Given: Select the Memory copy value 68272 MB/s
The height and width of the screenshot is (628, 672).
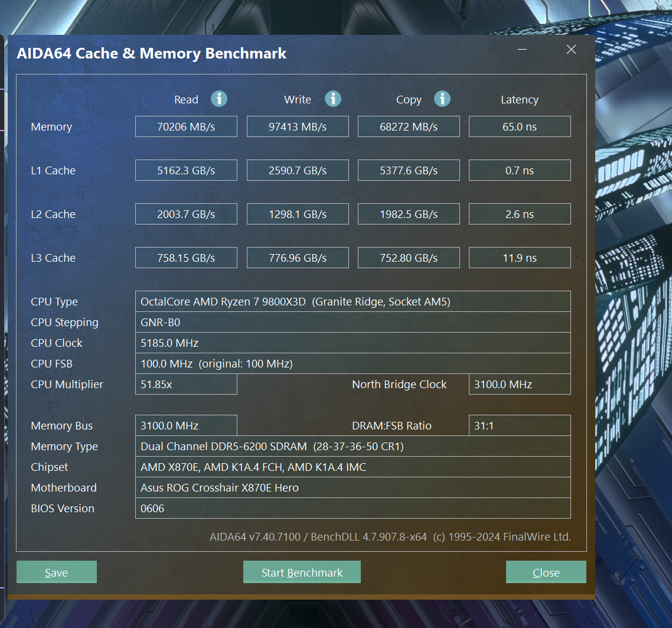Looking at the screenshot, I should click(x=409, y=126).
